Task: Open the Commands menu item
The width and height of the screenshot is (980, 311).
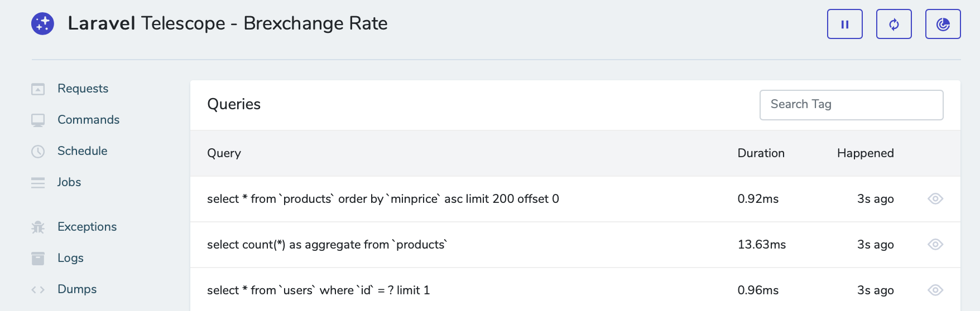Action: pos(88,120)
